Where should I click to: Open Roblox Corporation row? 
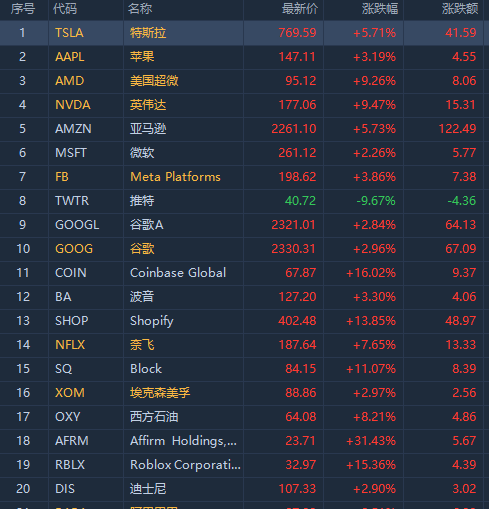[244, 465]
